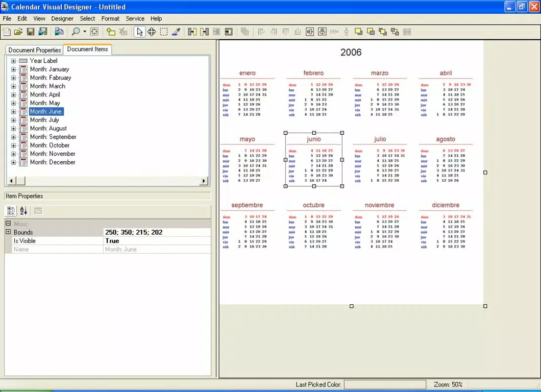This screenshot has width=541, height=392.
Task: Create a new calendar document
Action: [x=6, y=32]
